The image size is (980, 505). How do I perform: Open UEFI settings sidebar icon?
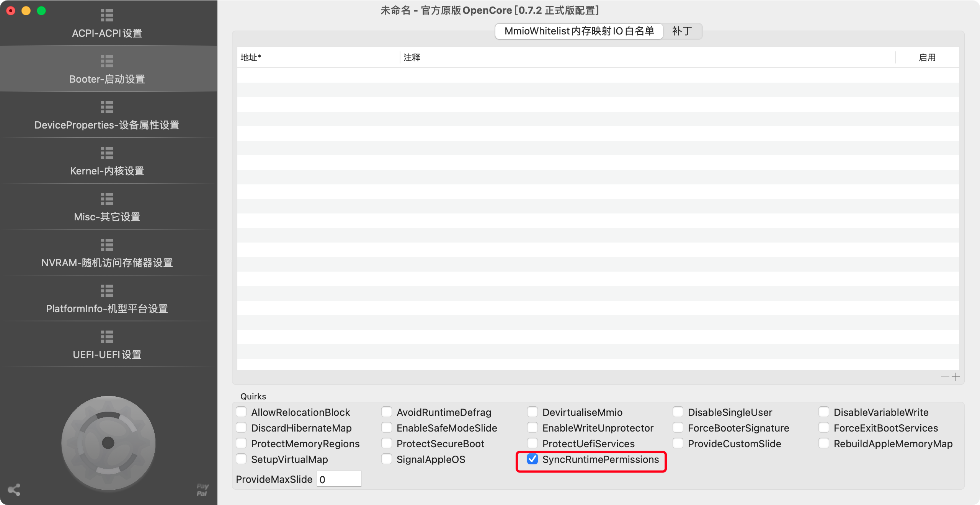pyautogui.click(x=107, y=337)
